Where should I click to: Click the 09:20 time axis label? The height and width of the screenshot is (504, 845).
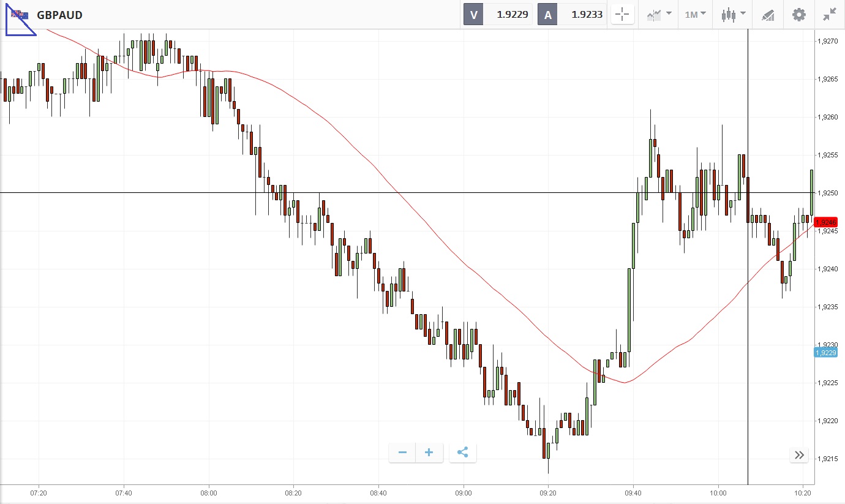point(548,492)
